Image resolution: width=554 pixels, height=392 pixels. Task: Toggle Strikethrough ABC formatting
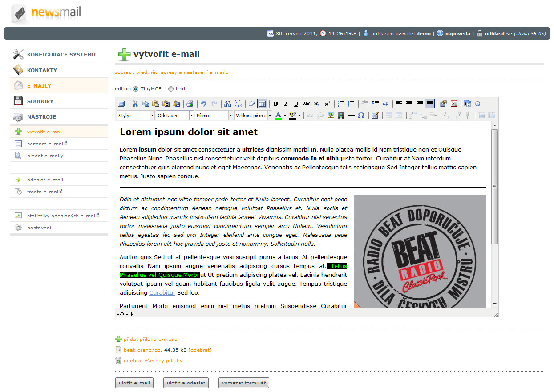[306, 104]
